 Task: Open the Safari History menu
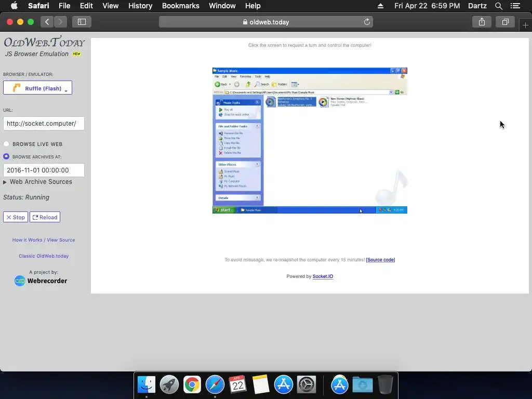[140, 6]
